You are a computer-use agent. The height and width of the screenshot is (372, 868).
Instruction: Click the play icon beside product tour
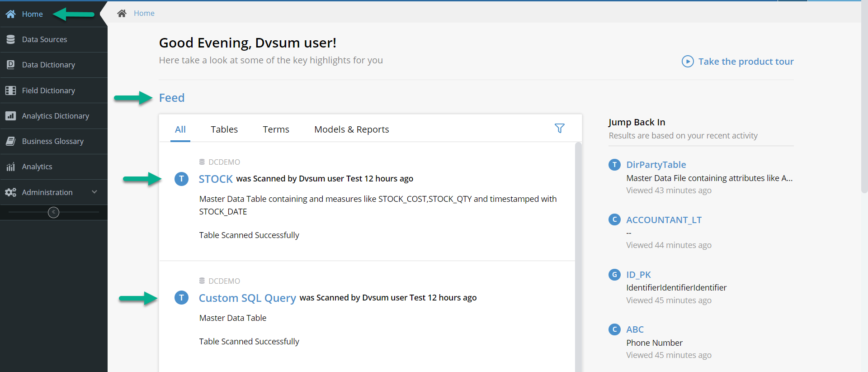coord(688,62)
